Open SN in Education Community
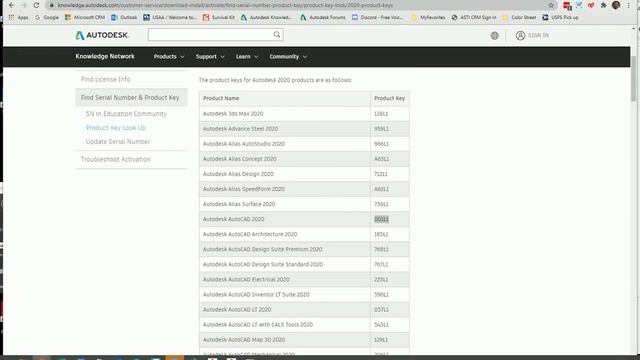Image resolution: width=640 pixels, height=360 pixels. click(x=126, y=114)
